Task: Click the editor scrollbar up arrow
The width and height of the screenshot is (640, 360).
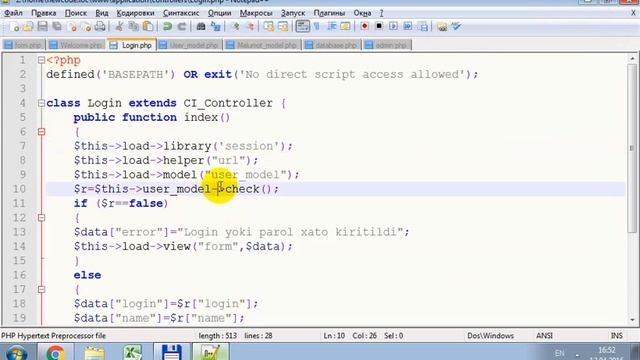Action: [x=632, y=59]
